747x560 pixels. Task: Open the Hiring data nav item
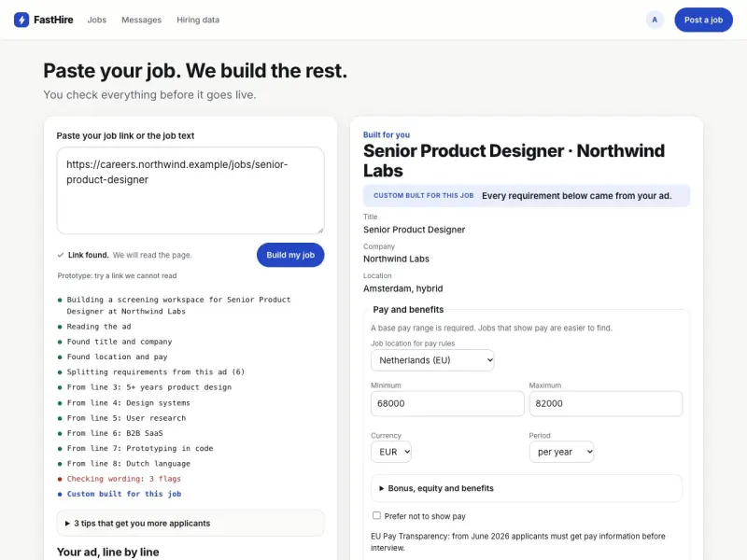(198, 20)
